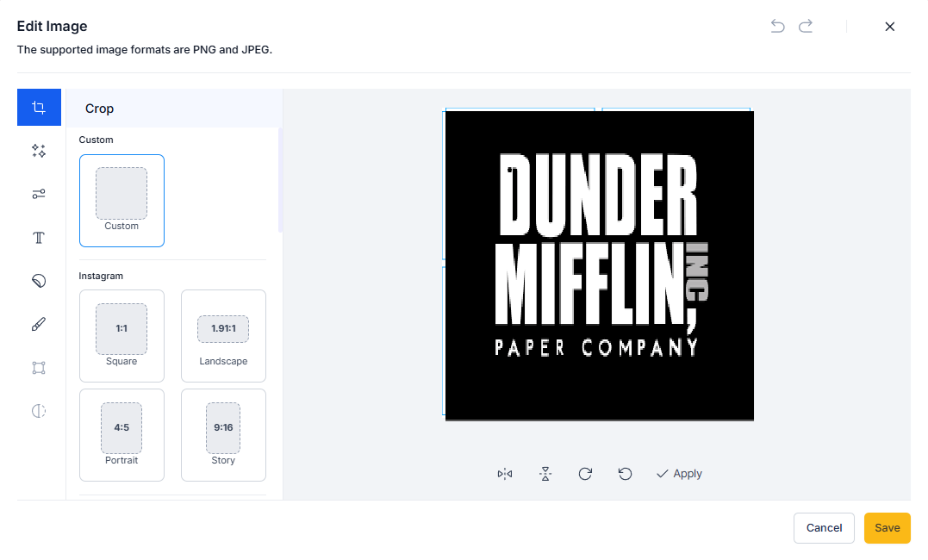The width and height of the screenshot is (928, 560).
Task: Click the Edit Image title
Action: 52,26
